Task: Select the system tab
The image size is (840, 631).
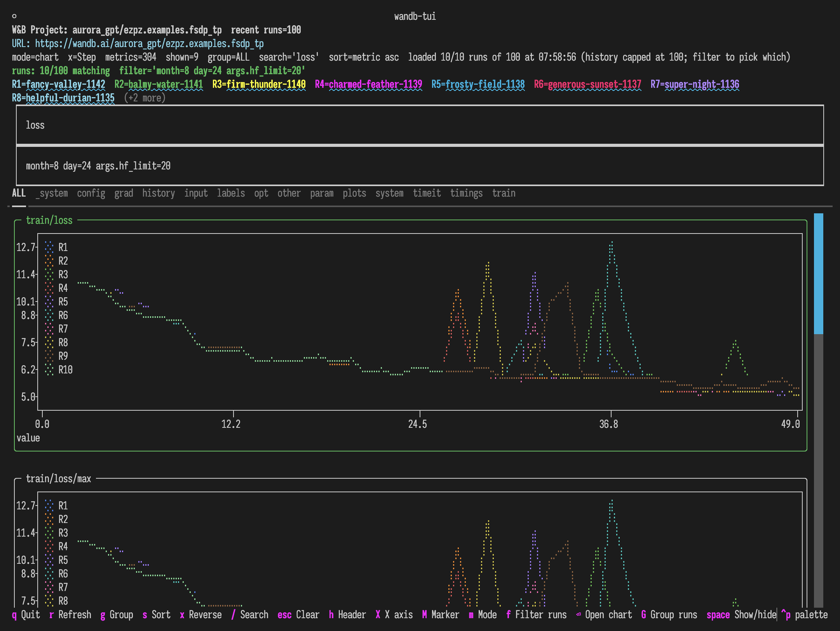Action: (x=389, y=193)
